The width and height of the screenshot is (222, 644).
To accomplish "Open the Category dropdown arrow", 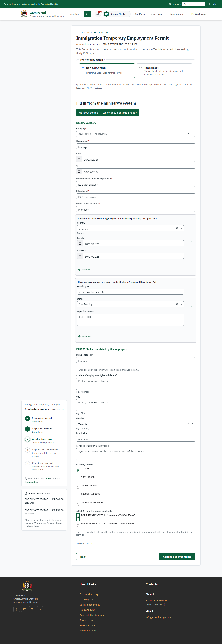I will pyautogui.click(x=193, y=134).
